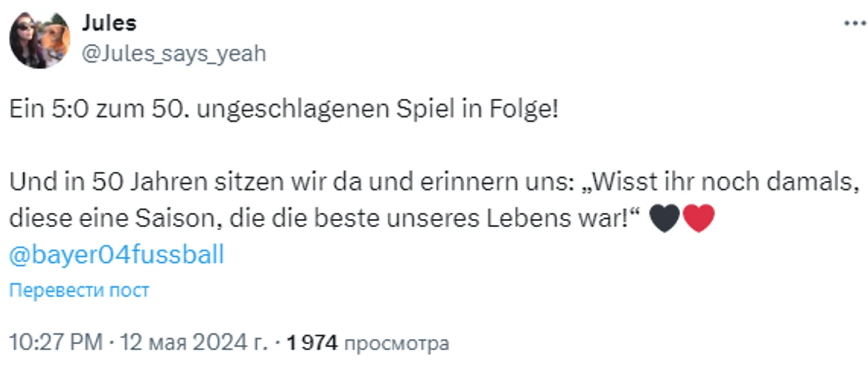
Task: Click the red heart emoji
Action: tap(699, 219)
